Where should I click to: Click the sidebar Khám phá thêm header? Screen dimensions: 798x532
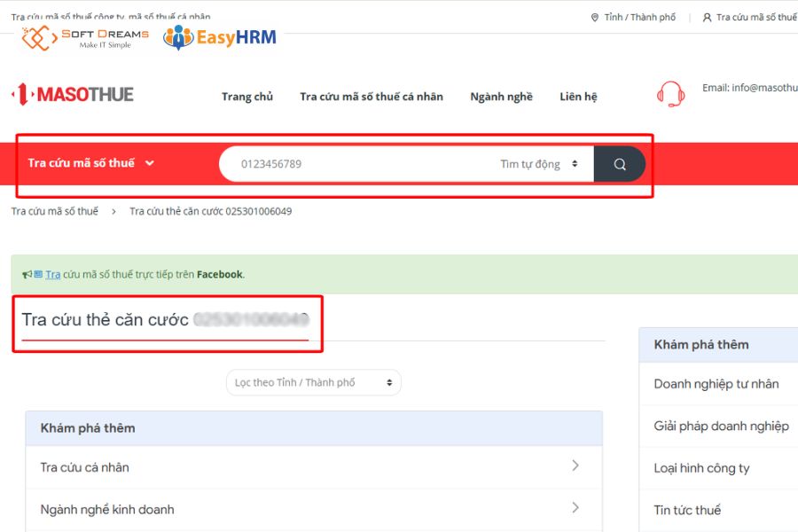point(718,345)
